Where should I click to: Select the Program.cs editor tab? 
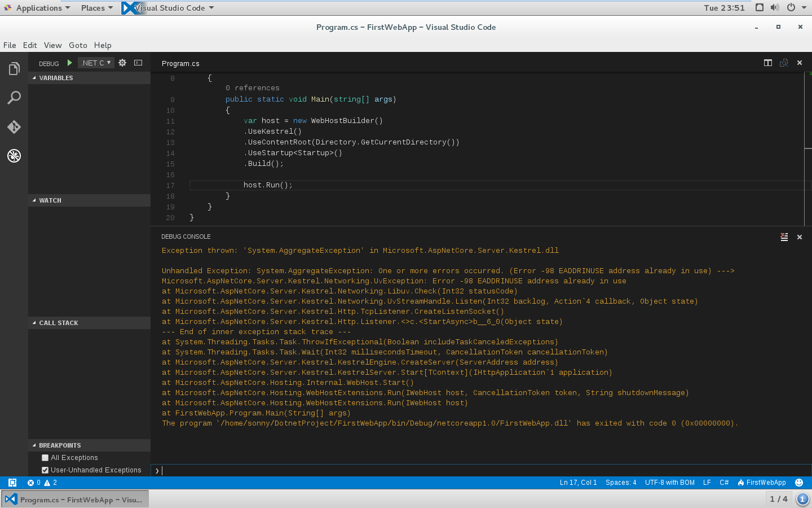coord(180,64)
